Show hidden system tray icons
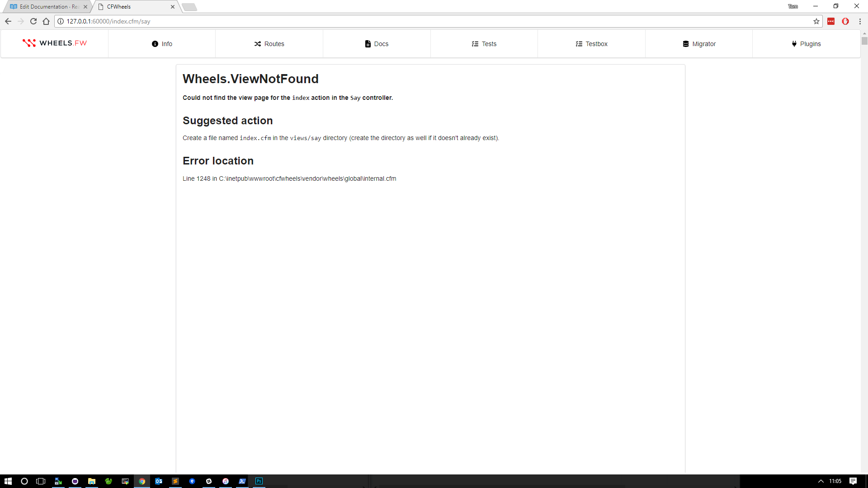The width and height of the screenshot is (868, 488). (821, 481)
